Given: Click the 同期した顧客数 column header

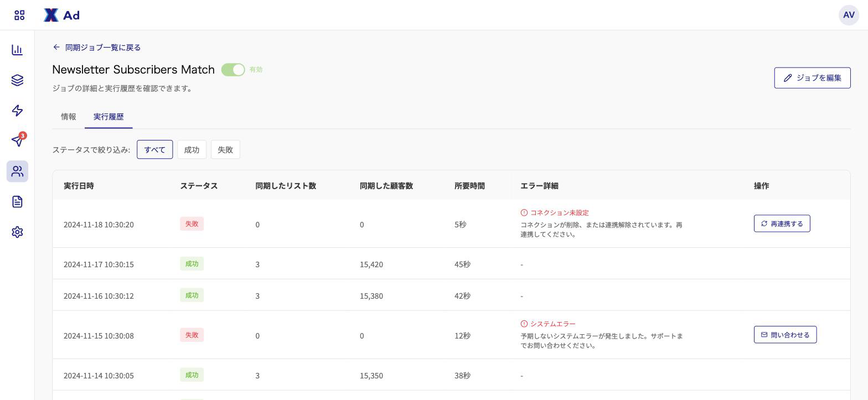Looking at the screenshot, I should click(386, 186).
